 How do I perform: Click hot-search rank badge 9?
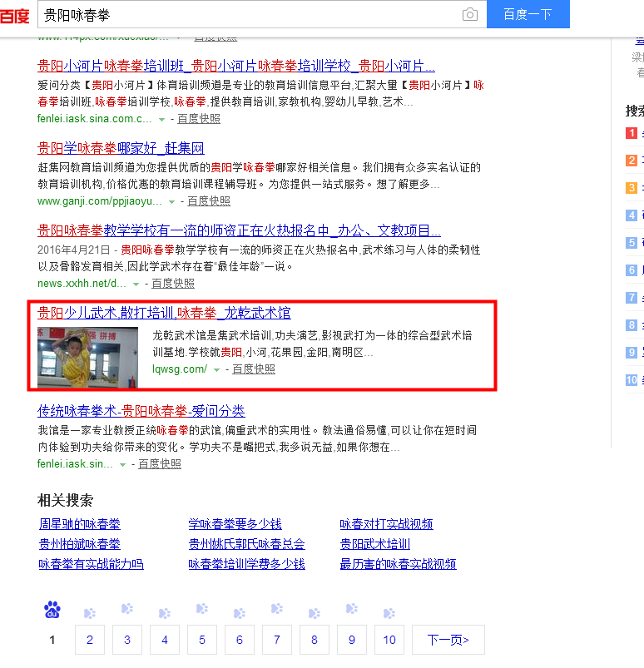click(x=632, y=353)
